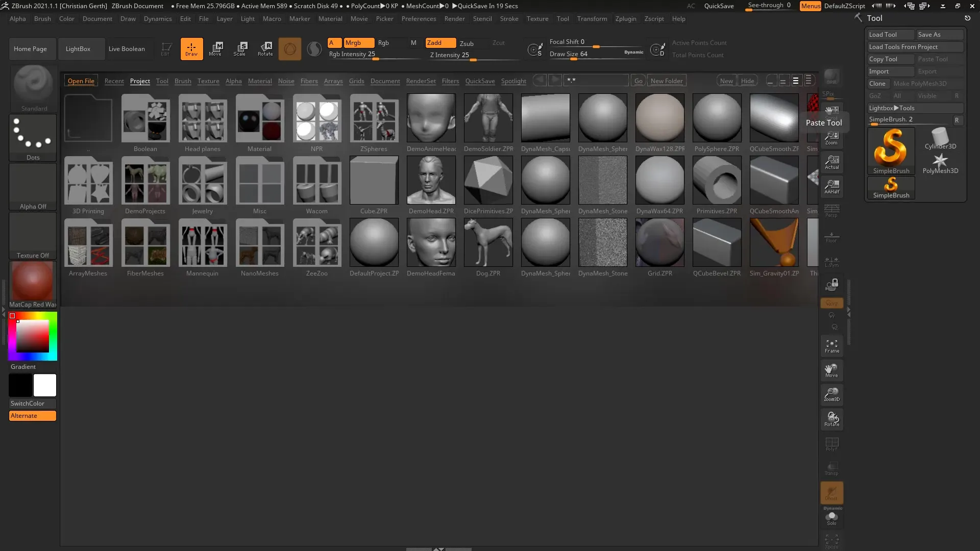Click the LightBox previous arrow icon
Screen dimensions: 980x551
(x=540, y=81)
